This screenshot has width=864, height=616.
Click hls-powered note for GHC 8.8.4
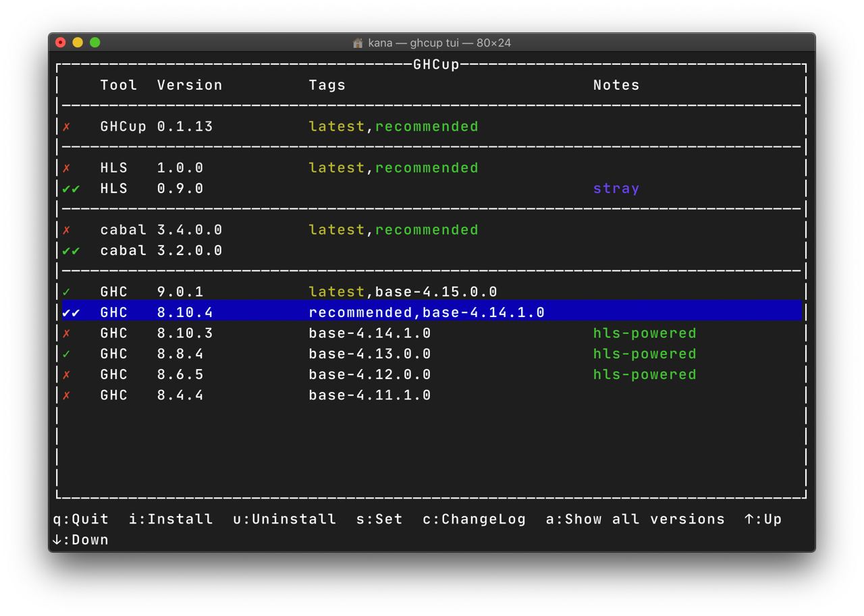tap(645, 354)
